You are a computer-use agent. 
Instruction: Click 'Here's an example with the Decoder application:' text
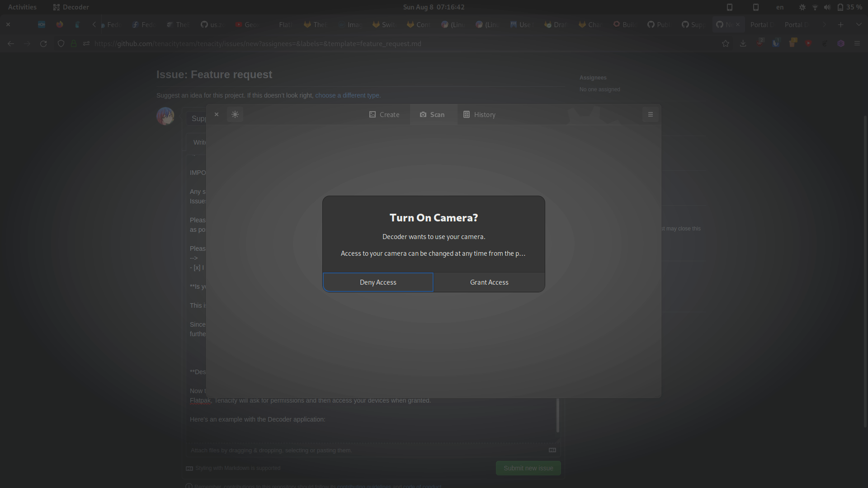tap(258, 419)
